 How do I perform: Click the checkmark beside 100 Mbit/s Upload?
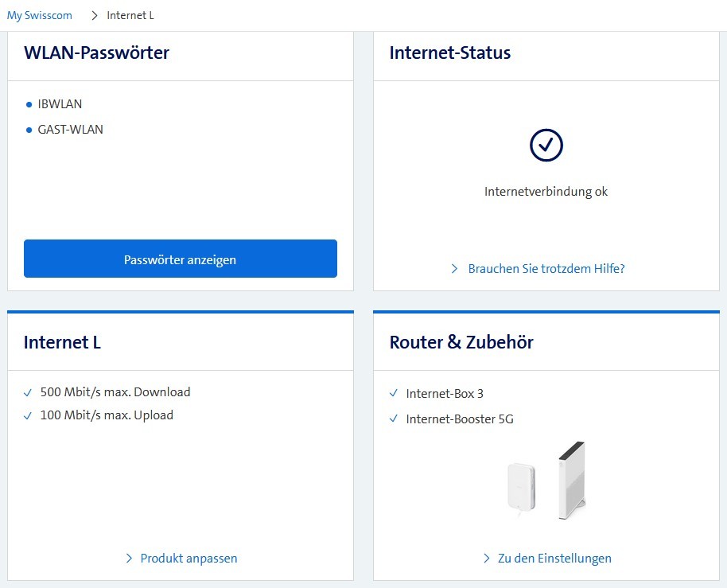pyautogui.click(x=29, y=415)
